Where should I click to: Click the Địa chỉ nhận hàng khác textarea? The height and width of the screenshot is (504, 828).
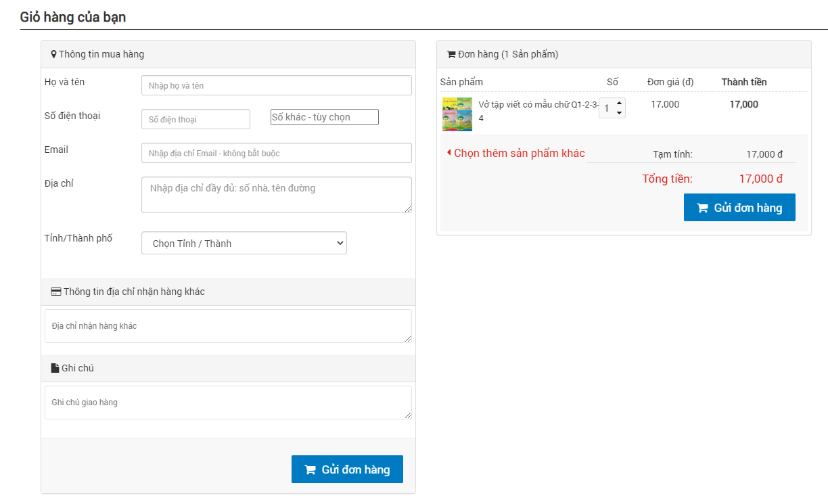[227, 326]
